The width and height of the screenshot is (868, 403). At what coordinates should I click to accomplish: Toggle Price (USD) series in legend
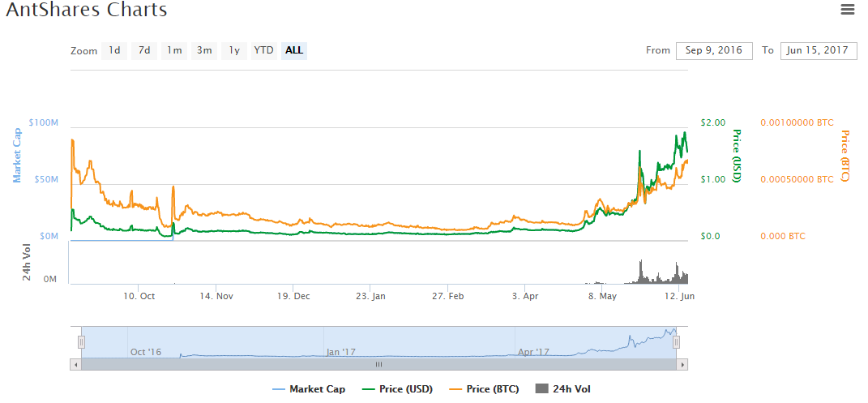pyautogui.click(x=397, y=389)
